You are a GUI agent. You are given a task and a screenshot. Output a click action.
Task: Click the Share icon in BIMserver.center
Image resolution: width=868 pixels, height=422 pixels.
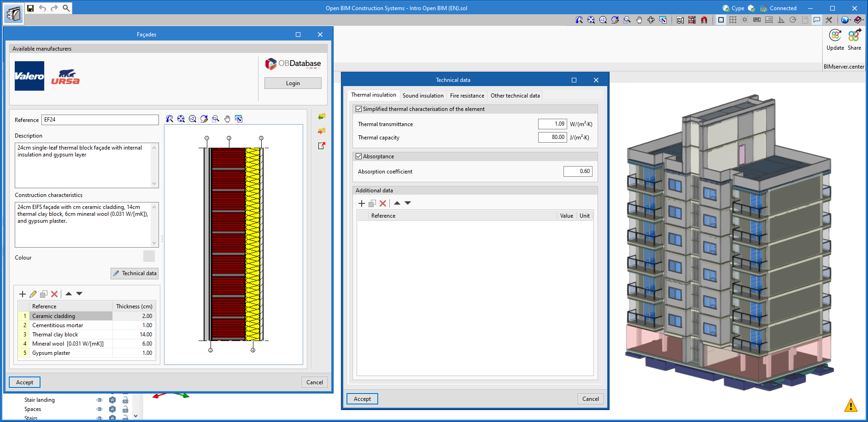pyautogui.click(x=854, y=36)
